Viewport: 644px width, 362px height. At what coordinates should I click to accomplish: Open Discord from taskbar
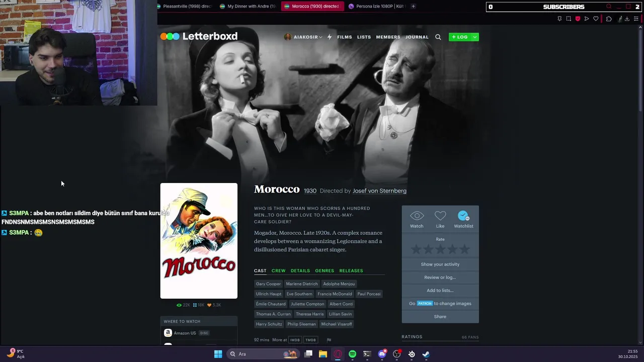382,354
